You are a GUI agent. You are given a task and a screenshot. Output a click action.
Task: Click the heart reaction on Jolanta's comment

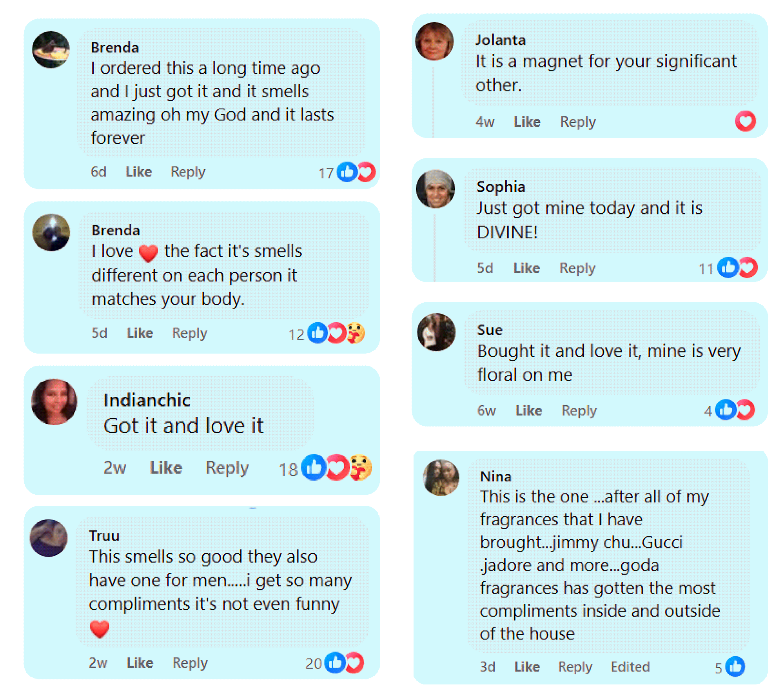745,121
